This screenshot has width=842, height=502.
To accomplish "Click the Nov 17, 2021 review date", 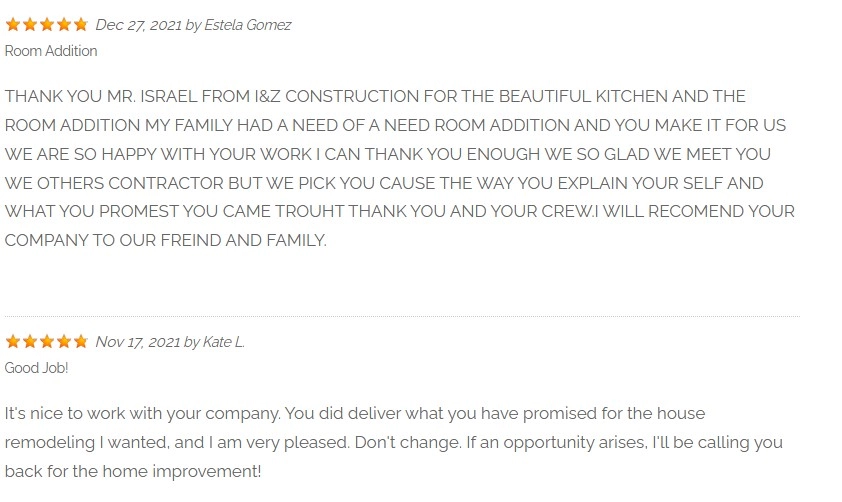I will (138, 342).
